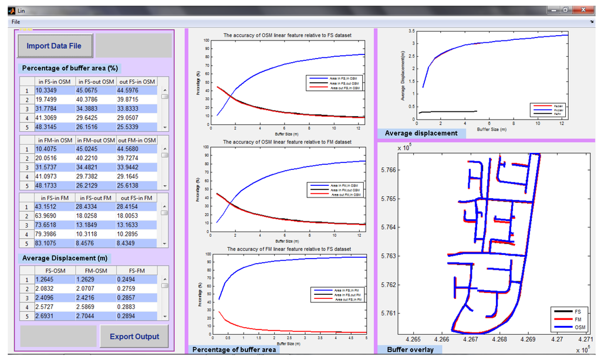
Task: Click legend of OSM relative to FM chart
Action: (x=335, y=190)
